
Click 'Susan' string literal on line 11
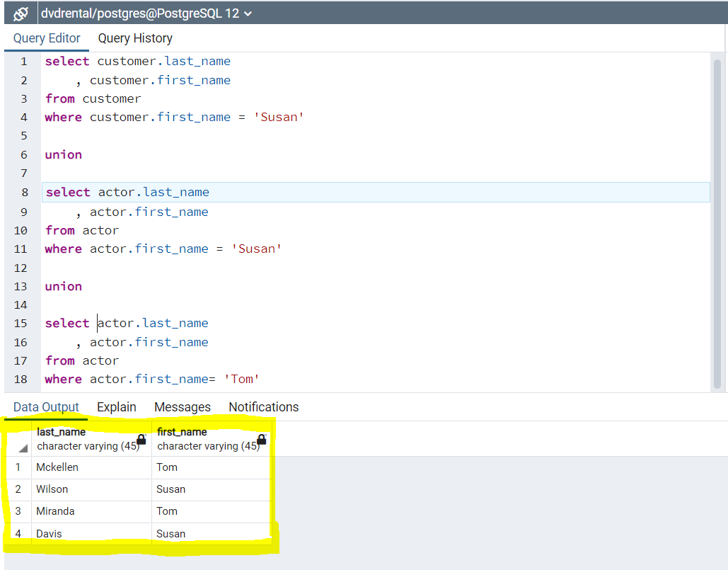[256, 249]
